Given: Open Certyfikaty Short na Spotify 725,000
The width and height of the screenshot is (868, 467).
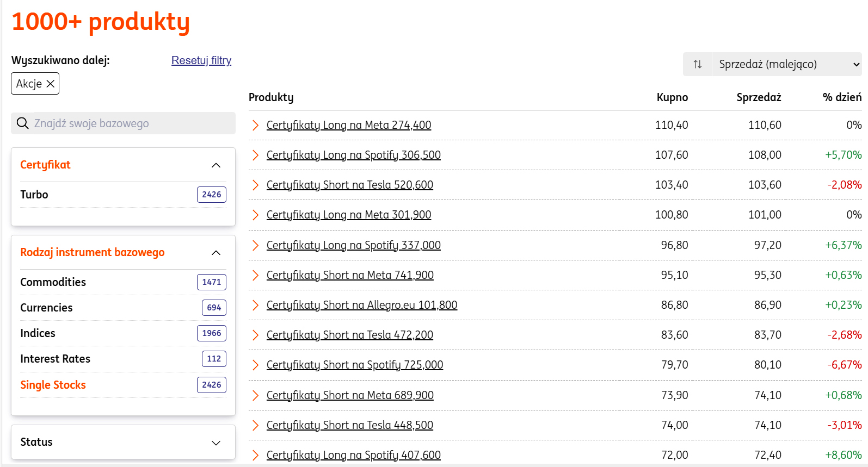Looking at the screenshot, I should click(x=355, y=365).
